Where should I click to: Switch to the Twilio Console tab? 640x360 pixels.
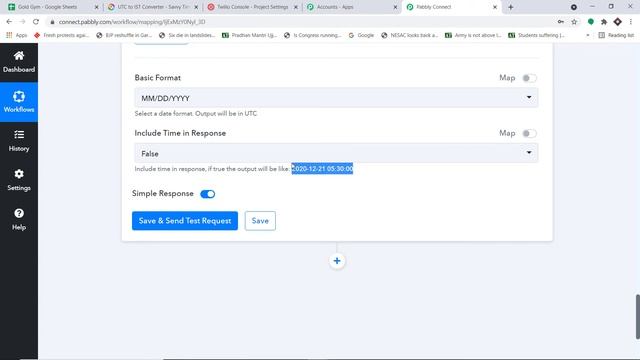pyautogui.click(x=252, y=7)
